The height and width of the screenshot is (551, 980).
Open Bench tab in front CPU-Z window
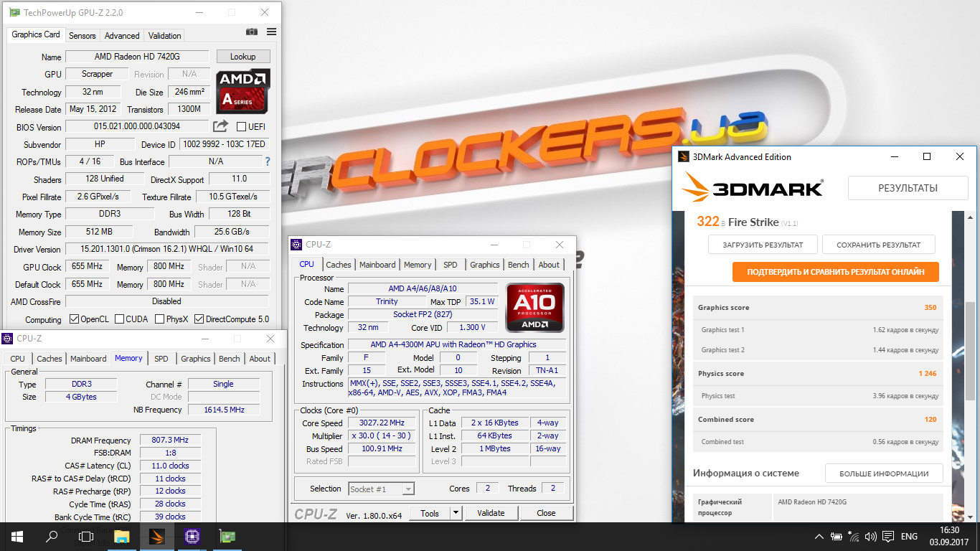519,265
